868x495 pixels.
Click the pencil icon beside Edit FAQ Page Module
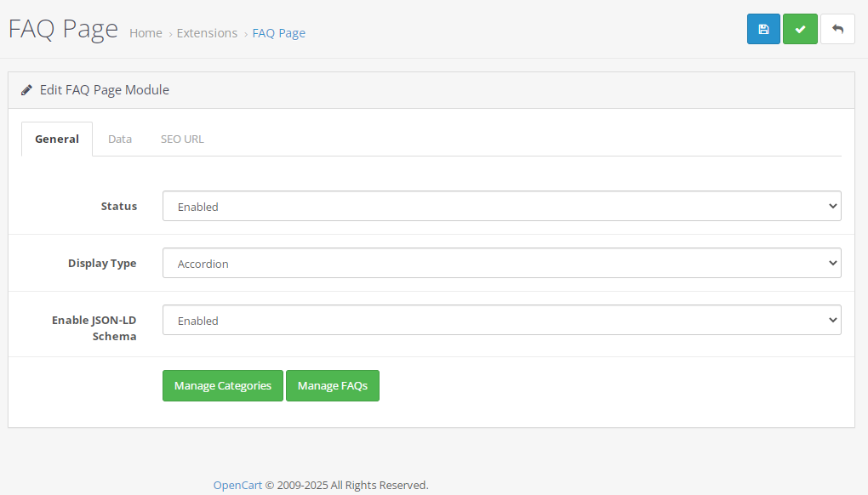(x=26, y=89)
